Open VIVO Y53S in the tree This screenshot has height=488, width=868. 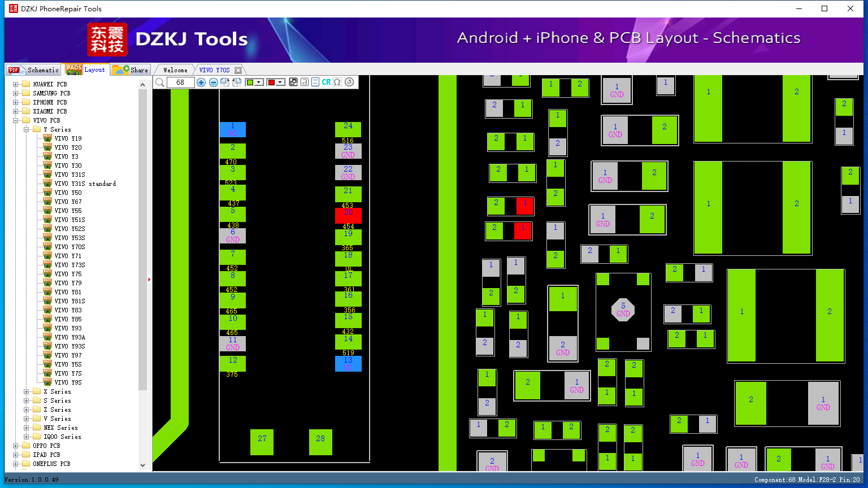point(70,238)
